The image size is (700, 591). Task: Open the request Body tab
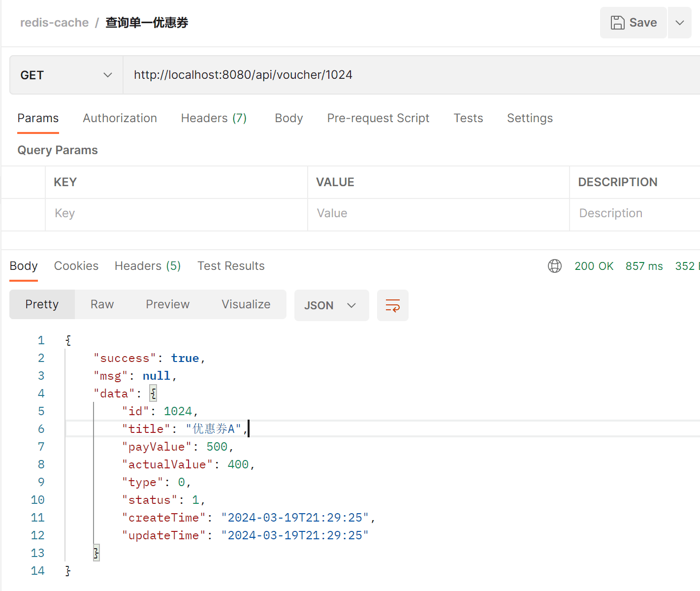tap(289, 118)
